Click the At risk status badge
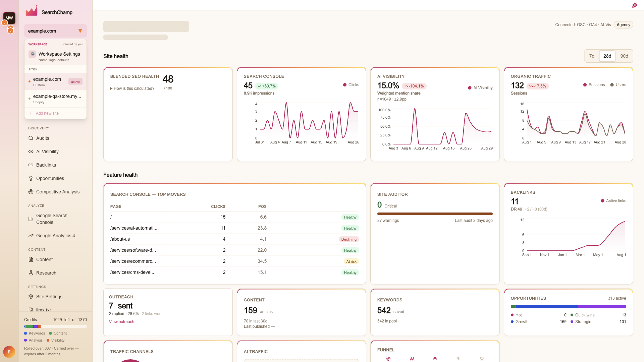Viewport: 644px width, 362px height. pyautogui.click(x=351, y=261)
